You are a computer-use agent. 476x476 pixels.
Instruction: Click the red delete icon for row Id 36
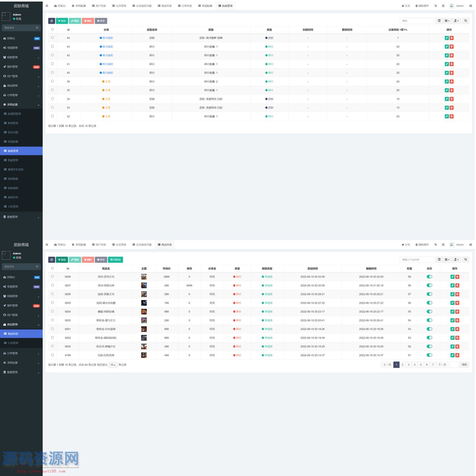pyautogui.click(x=452, y=81)
